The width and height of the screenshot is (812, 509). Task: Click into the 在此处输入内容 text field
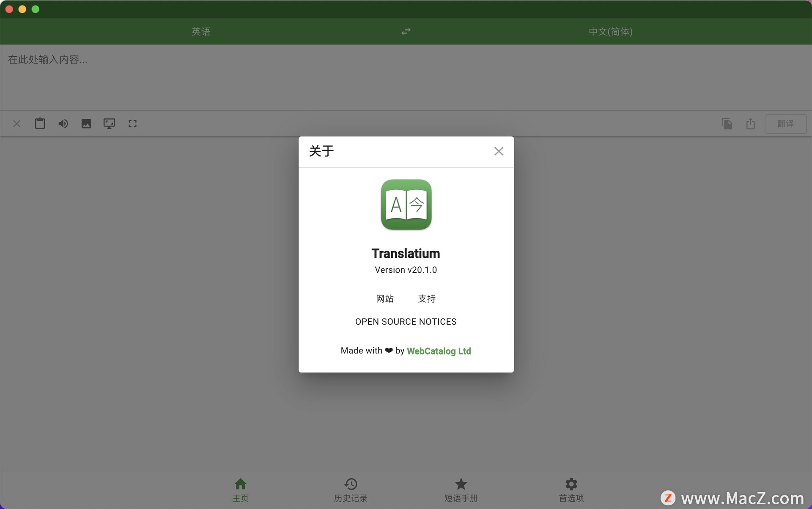[406, 77]
